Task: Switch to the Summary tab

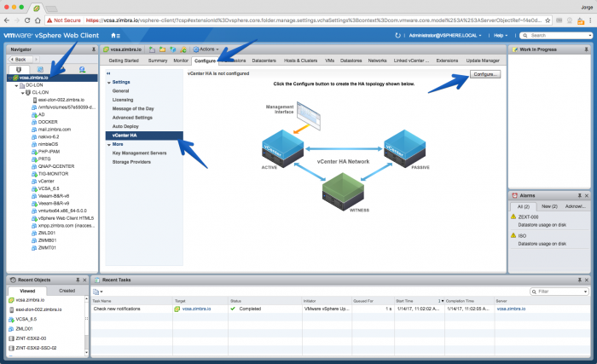Action: tap(158, 61)
